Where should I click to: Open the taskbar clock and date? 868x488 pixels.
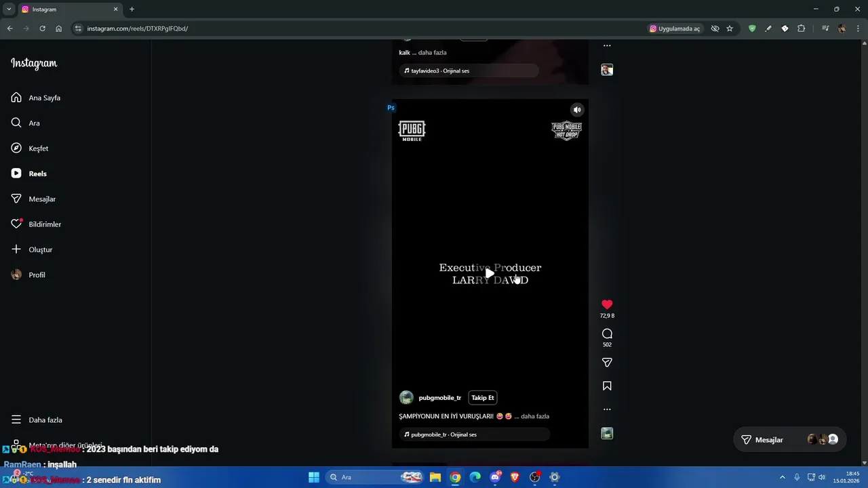click(846, 477)
